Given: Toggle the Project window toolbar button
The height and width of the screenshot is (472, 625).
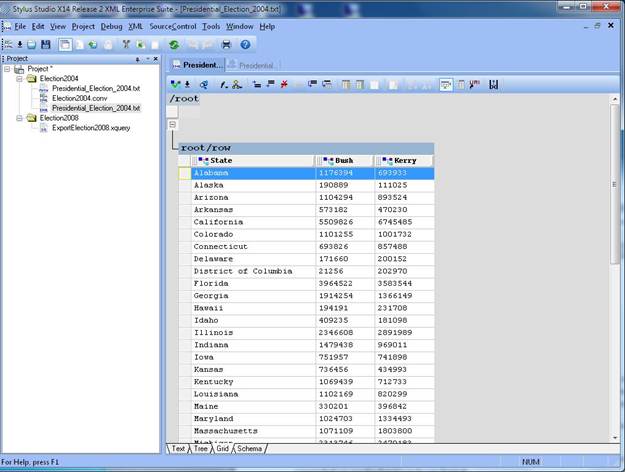Looking at the screenshot, I should coord(65,45).
